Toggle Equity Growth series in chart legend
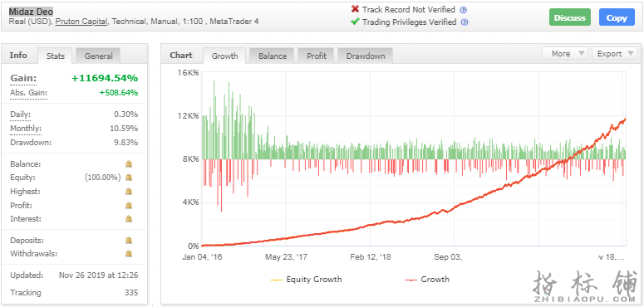This screenshot has width=644, height=307. click(x=306, y=280)
